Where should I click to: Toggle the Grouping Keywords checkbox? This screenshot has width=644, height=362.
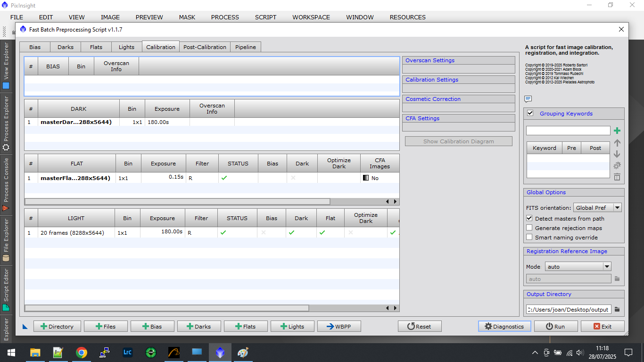tap(530, 113)
